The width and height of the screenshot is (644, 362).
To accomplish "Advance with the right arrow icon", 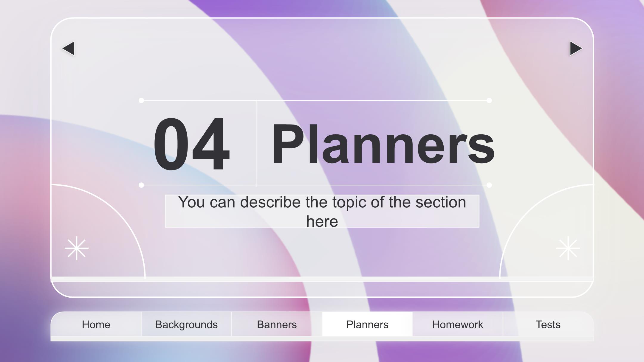I will coord(576,48).
